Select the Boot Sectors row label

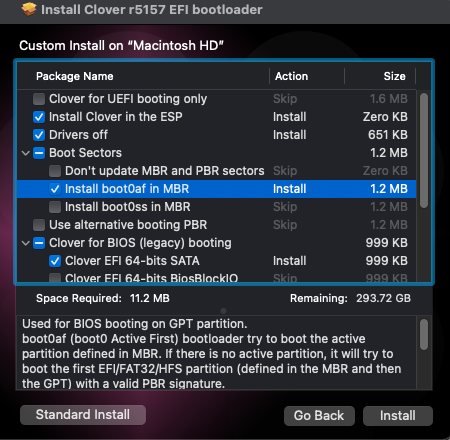(85, 153)
